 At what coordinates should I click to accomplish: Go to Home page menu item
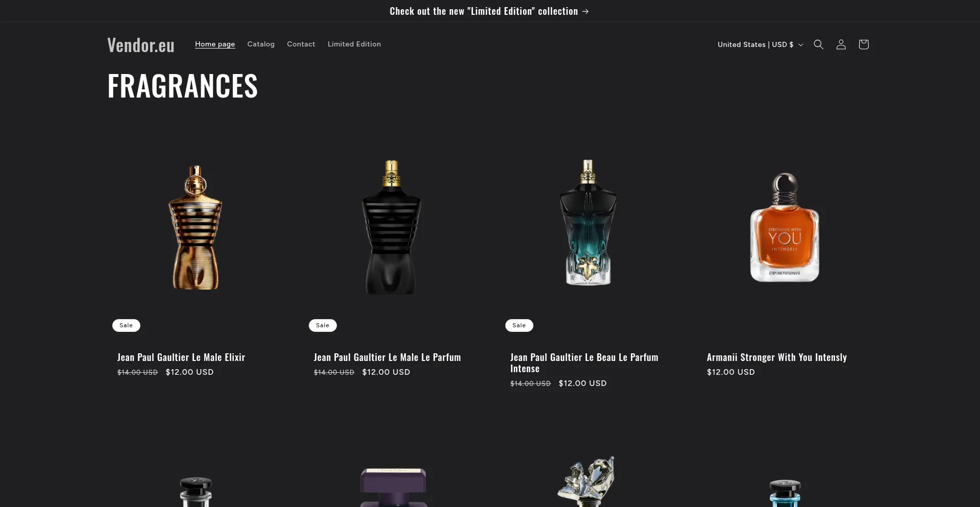(215, 44)
